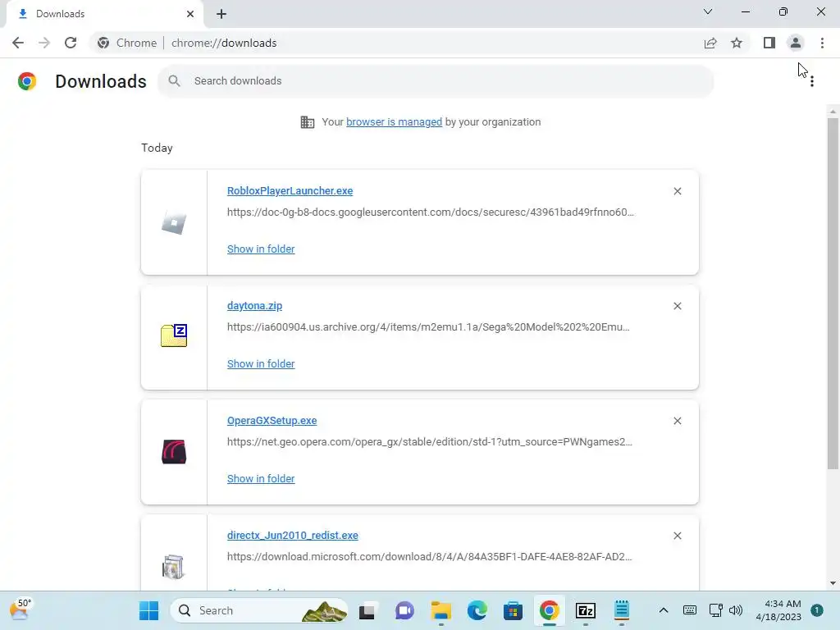Click the net.geo.opera.com source URL
840x630 pixels.
point(430,442)
